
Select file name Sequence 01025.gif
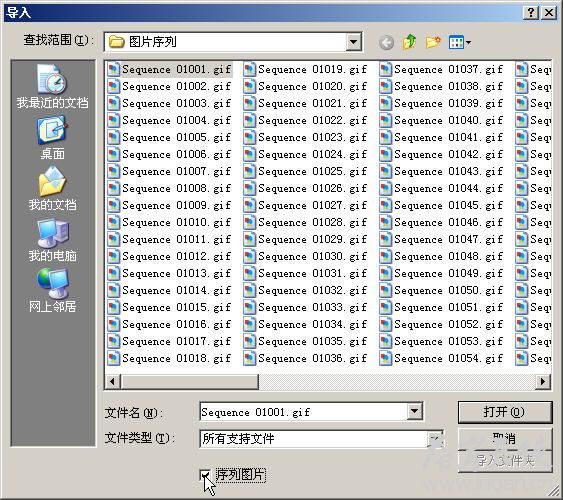312,171
